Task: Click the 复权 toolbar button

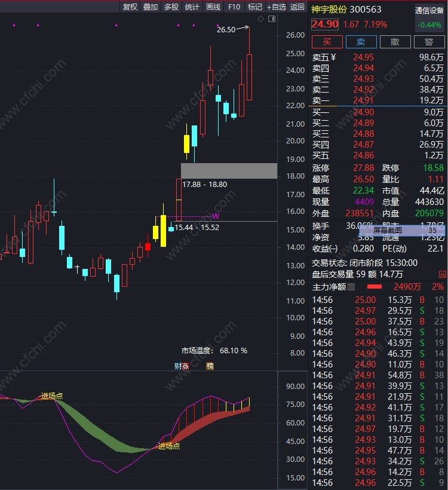Action: [x=130, y=7]
